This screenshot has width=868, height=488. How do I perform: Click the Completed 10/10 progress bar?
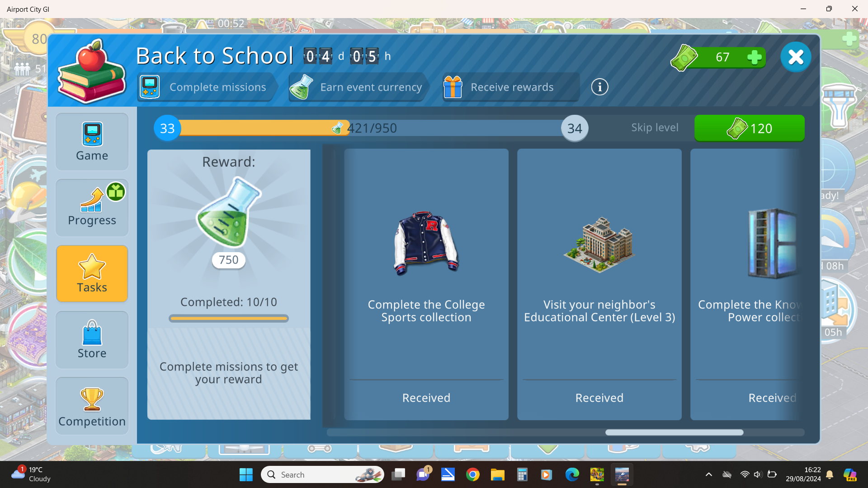pyautogui.click(x=228, y=319)
